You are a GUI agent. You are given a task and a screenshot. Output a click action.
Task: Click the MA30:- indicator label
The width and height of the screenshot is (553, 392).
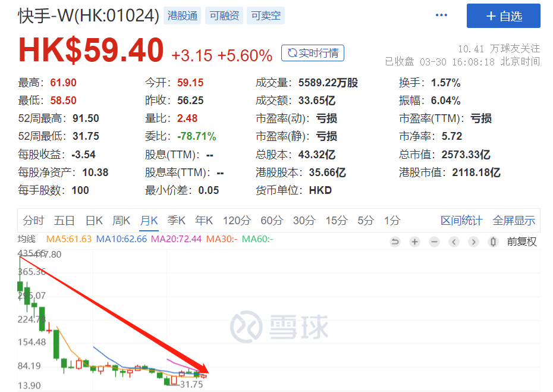coord(221,239)
